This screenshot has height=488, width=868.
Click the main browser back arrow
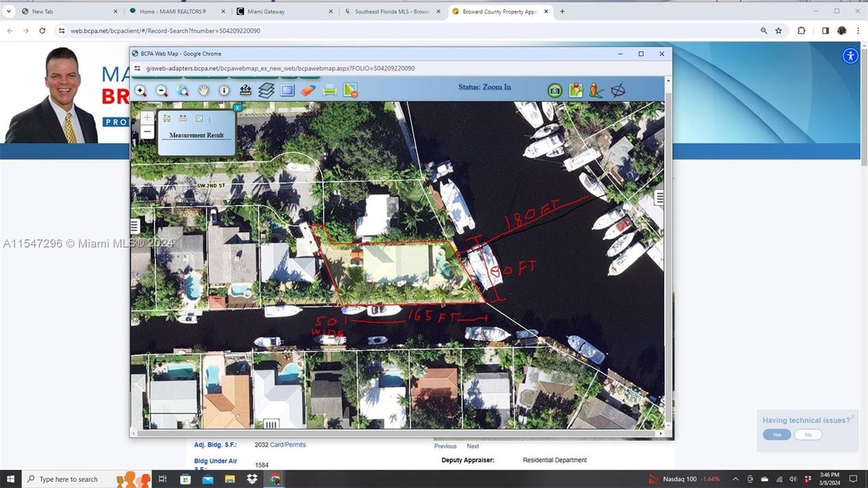[x=9, y=30]
